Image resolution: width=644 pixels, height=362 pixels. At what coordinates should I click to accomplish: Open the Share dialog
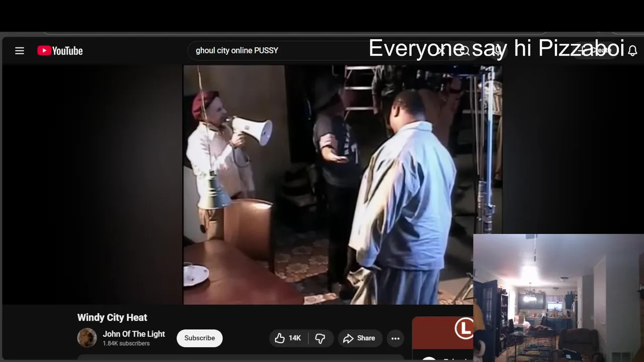[360, 338]
